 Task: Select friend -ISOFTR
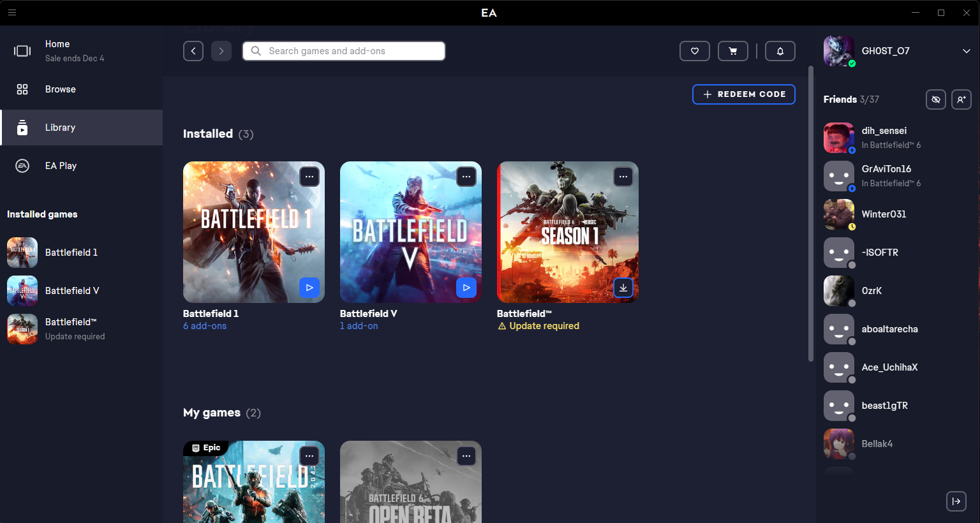(898, 253)
